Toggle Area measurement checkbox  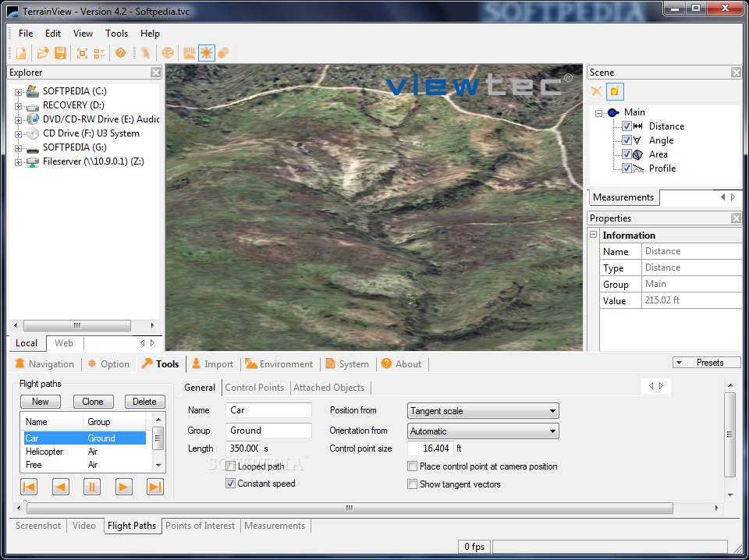[x=627, y=154]
